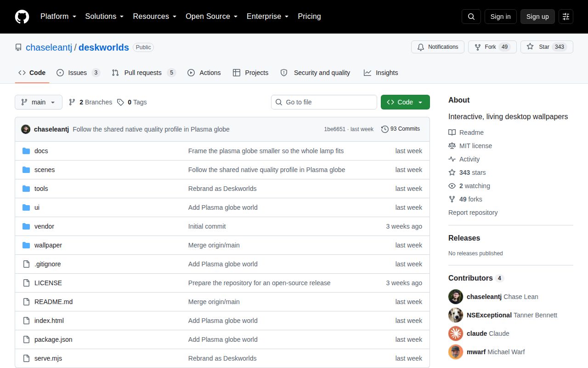Open the Projects tab

[x=250, y=73]
